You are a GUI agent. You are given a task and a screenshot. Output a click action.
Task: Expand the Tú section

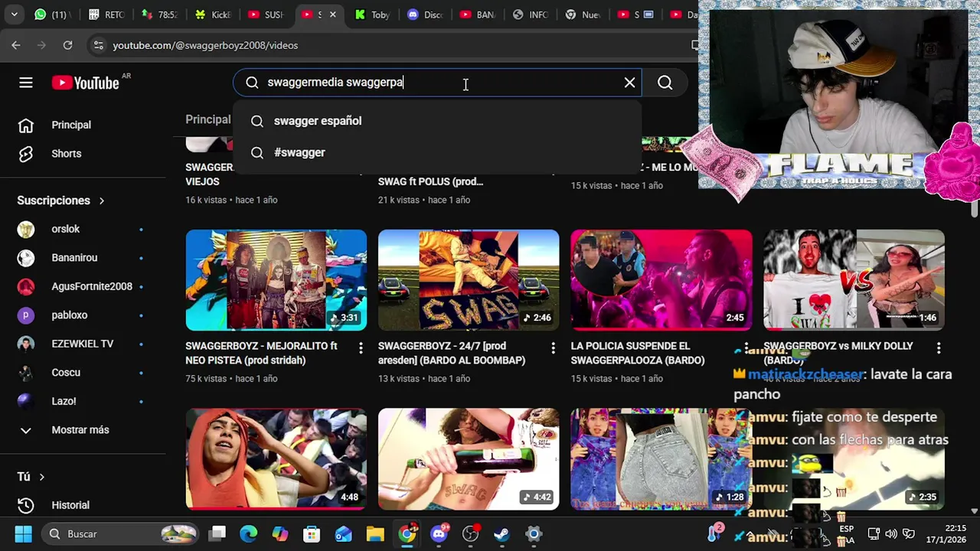[31, 477]
